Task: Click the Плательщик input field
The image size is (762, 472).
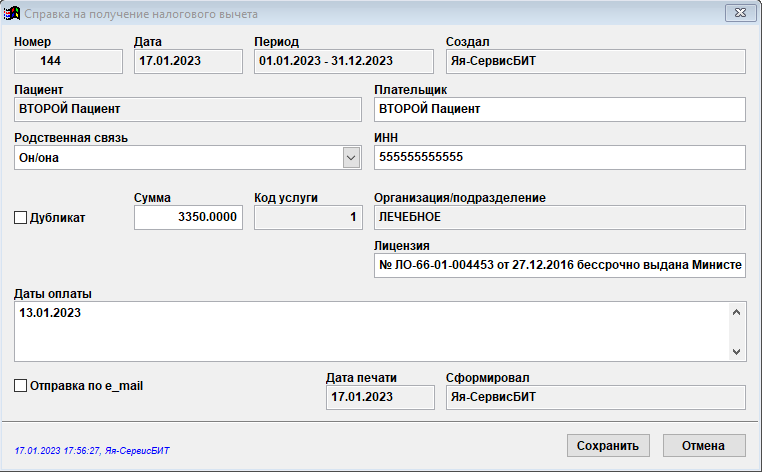Action: coord(559,109)
